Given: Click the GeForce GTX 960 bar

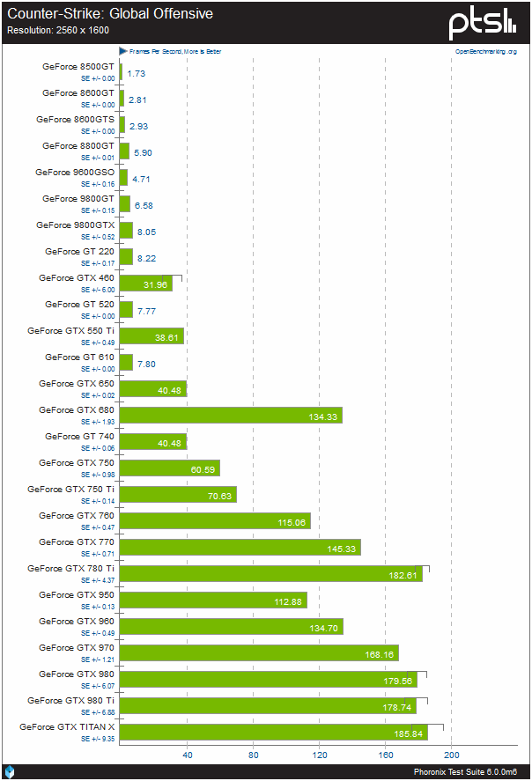Looking at the screenshot, I should click(x=231, y=626).
